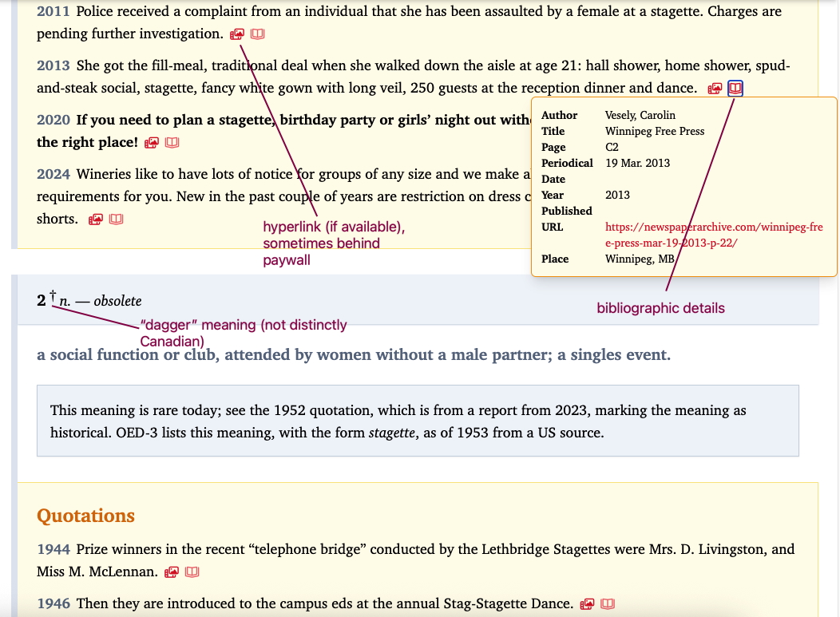Open image link icon for 2011 quotation

pyautogui.click(x=237, y=34)
